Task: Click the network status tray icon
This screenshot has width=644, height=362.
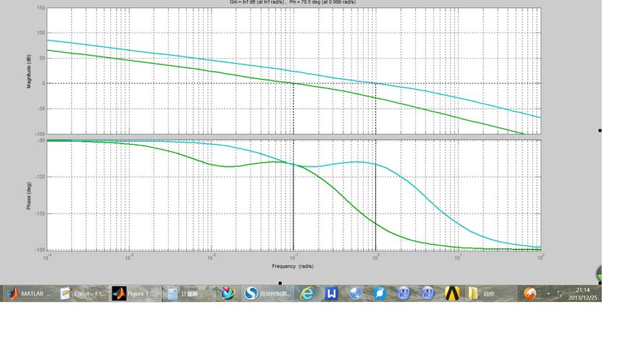Action: pyautogui.click(x=559, y=293)
